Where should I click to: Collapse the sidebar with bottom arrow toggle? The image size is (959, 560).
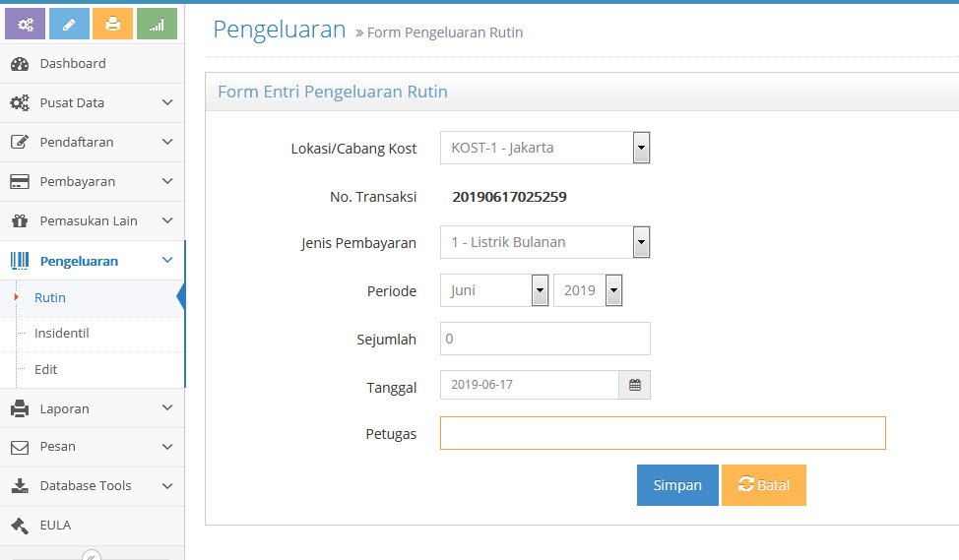click(92, 556)
